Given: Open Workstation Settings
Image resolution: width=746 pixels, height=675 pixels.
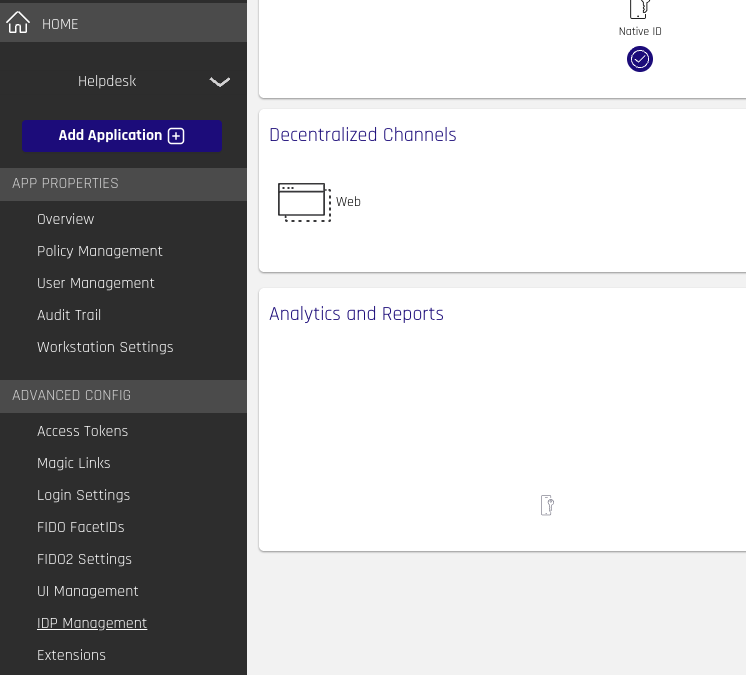Looking at the screenshot, I should coord(105,347).
